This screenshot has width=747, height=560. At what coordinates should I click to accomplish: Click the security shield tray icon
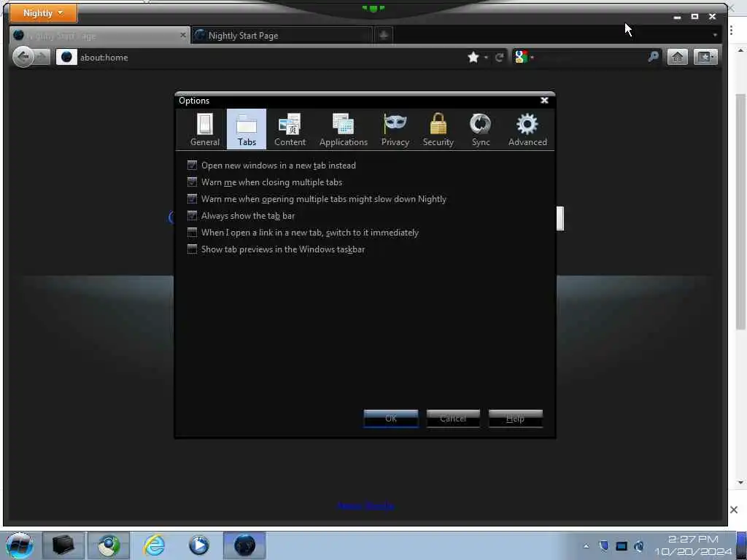(603, 545)
